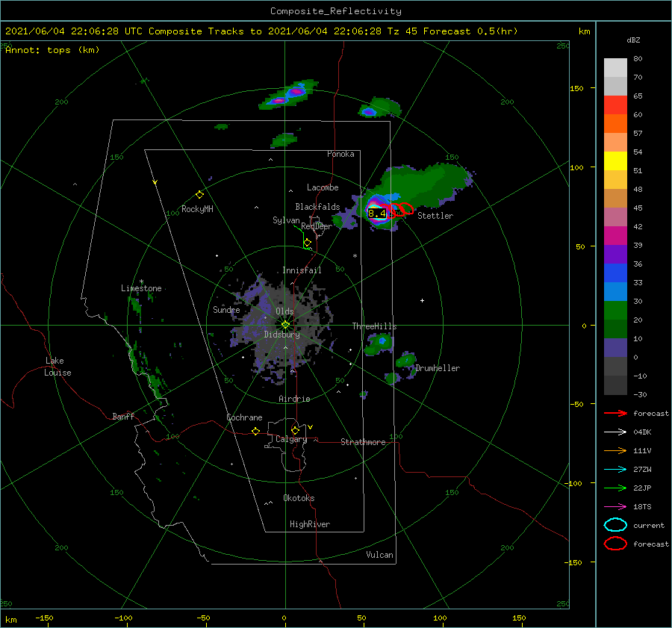The height and width of the screenshot is (628, 672).
Task: Click the yellow diamond marker south of RedDeer
Action: [308, 243]
